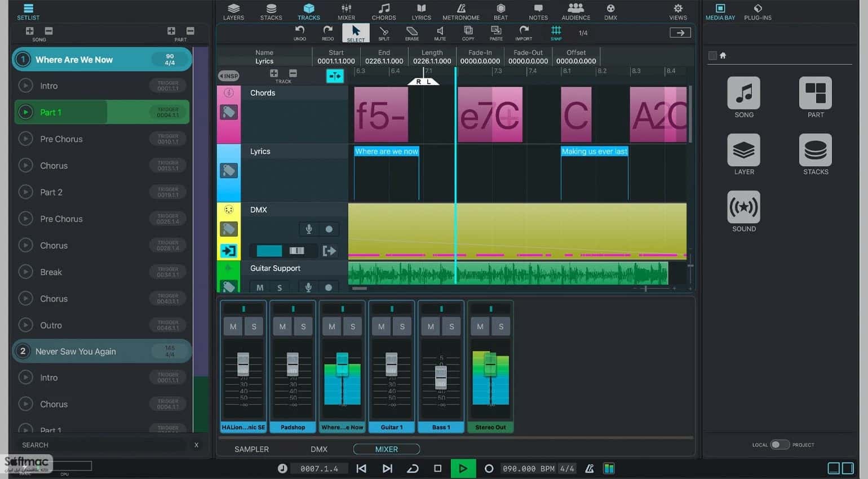
Task: Switch to the Plug-Ins panel
Action: tap(758, 11)
